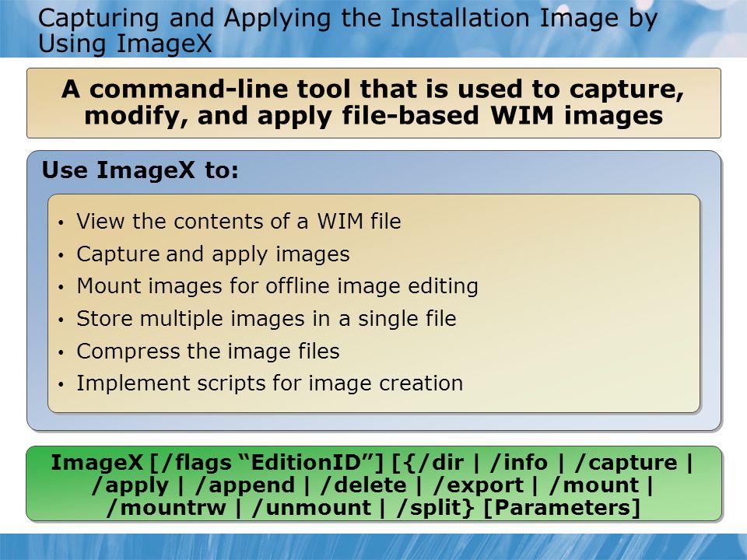Click the '/unmount' option in syntax box
Image resolution: width=747 pixels, height=560 pixels.
311,508
